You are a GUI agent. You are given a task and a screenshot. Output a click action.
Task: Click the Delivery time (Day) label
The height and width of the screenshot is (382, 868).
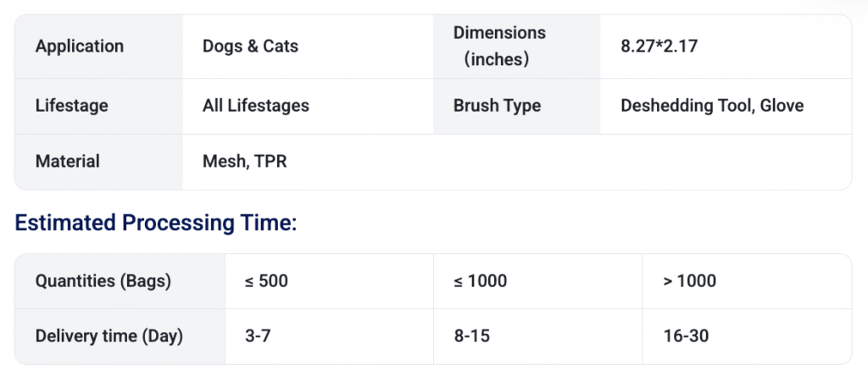coord(109,335)
